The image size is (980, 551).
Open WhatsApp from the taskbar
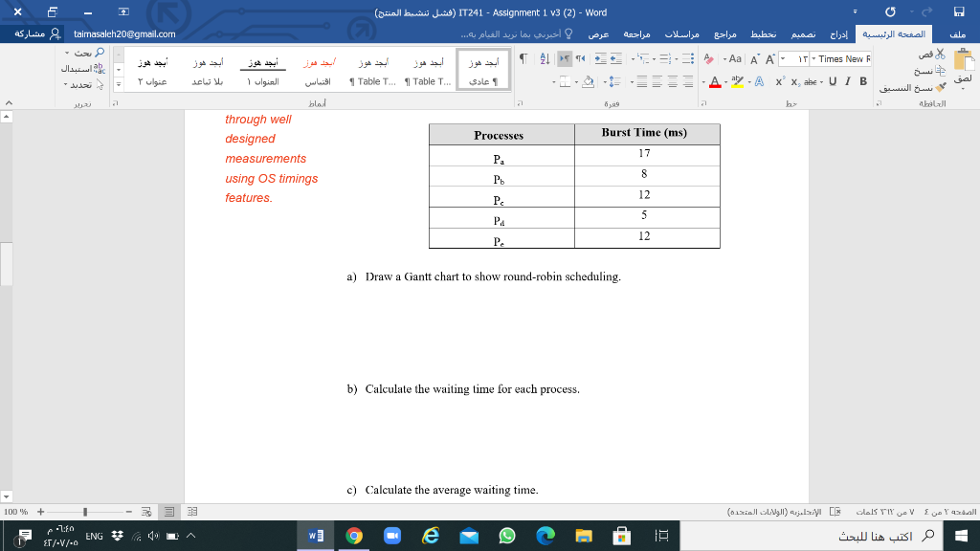tap(507, 537)
